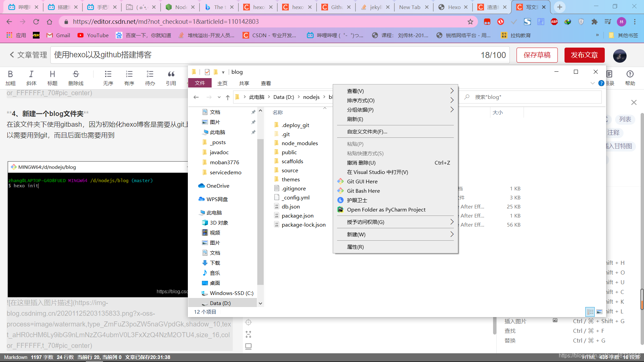
Task: Switch Explorer to large thumbnails view icon
Action: (599, 312)
